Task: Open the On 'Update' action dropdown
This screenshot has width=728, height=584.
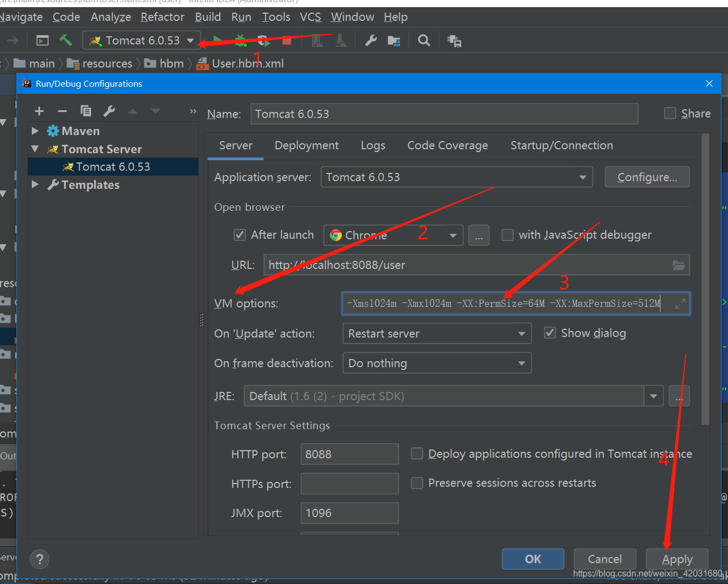Action: [437, 334]
